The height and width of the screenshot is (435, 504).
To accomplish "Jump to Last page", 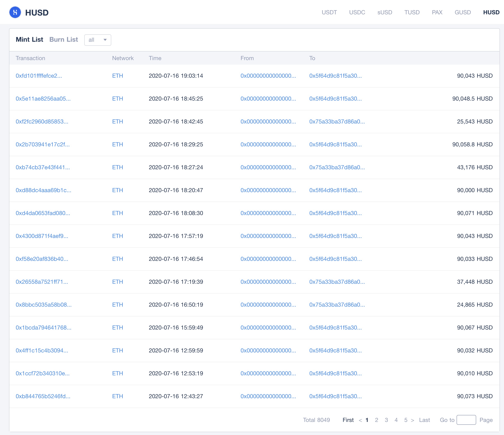I will (x=424, y=420).
